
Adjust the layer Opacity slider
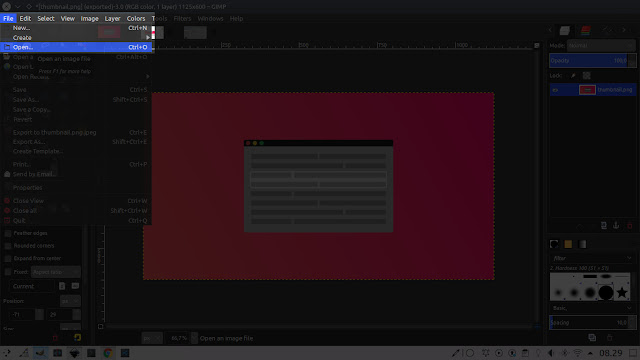coord(592,60)
